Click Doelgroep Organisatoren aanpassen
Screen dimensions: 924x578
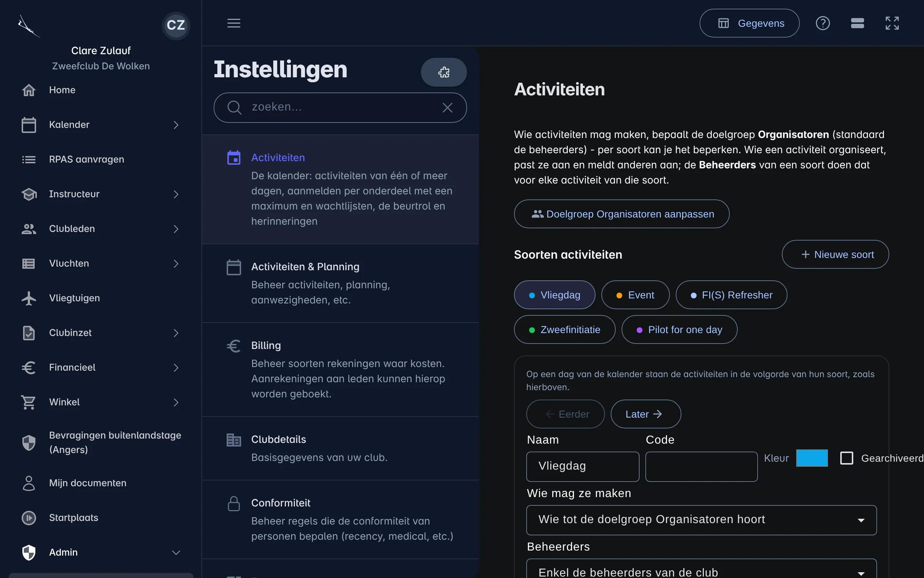point(622,214)
